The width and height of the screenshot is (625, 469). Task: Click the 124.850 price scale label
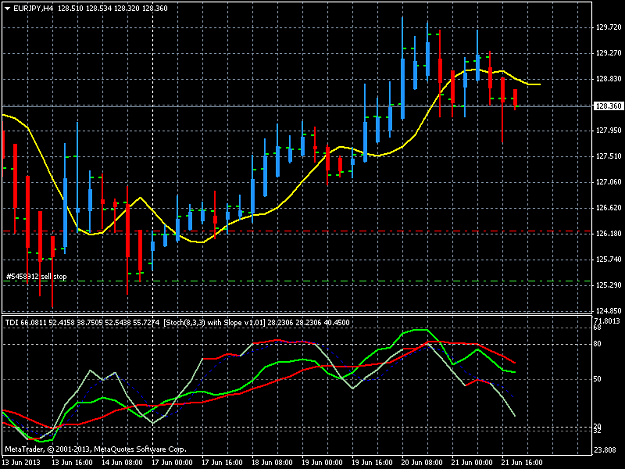609,310
